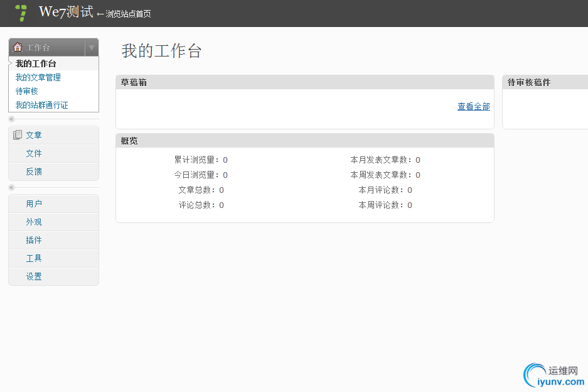Open the 插件 section in sidebar
The image size is (588, 392).
click(34, 240)
